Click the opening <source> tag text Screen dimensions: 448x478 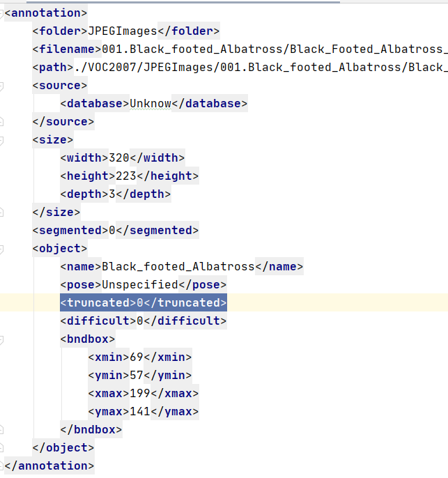pos(60,86)
